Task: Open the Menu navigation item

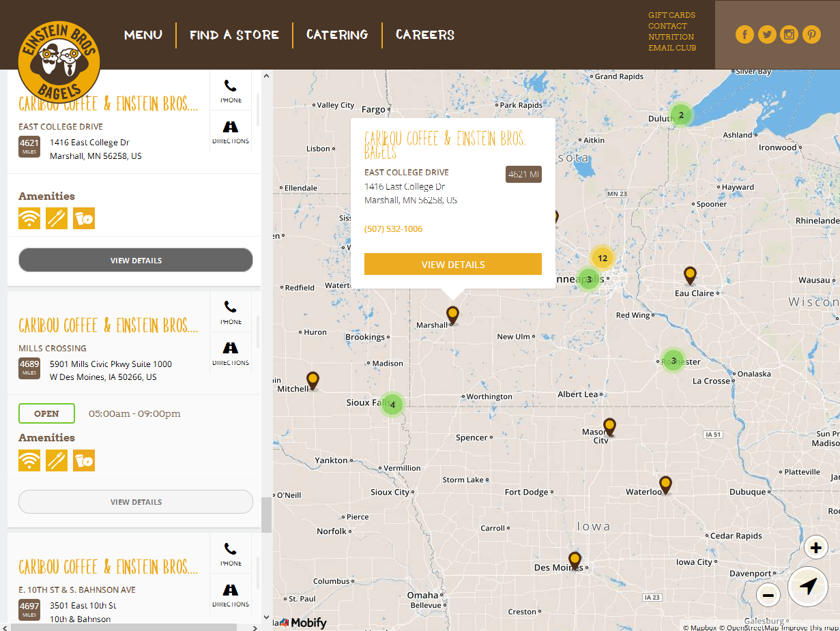Action: coord(143,35)
